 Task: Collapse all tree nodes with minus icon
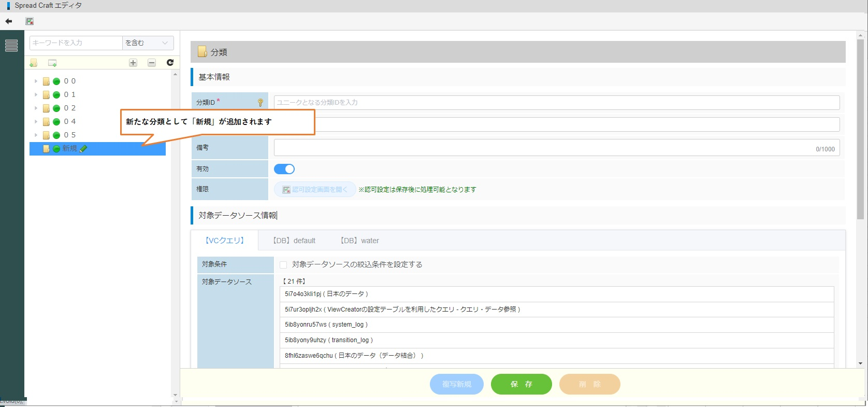pos(152,63)
